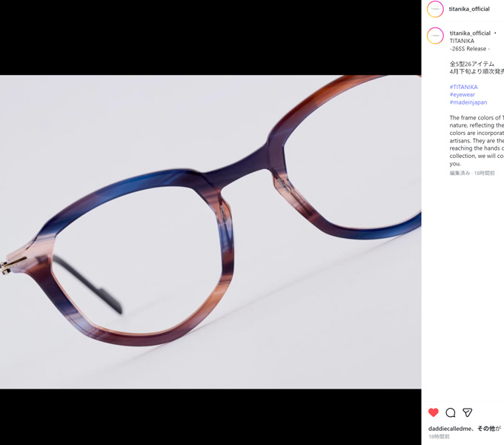Click the black bar above the photo
The height and width of the screenshot is (445, 504).
[x=210, y=37]
